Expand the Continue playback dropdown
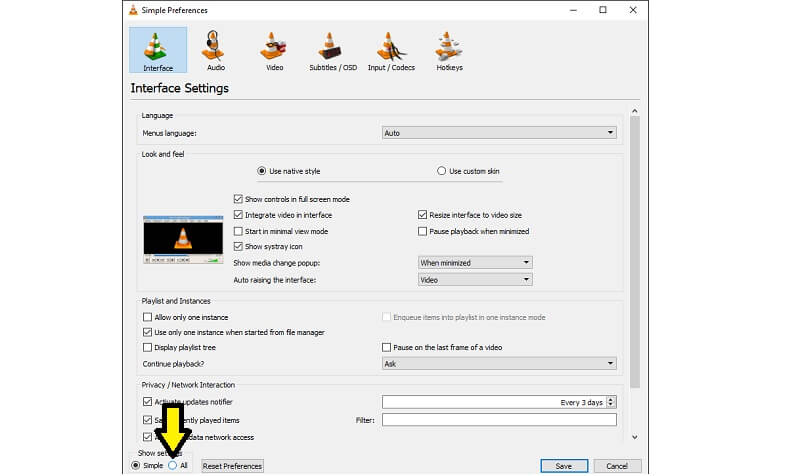This screenshot has width=800, height=476. click(499, 364)
